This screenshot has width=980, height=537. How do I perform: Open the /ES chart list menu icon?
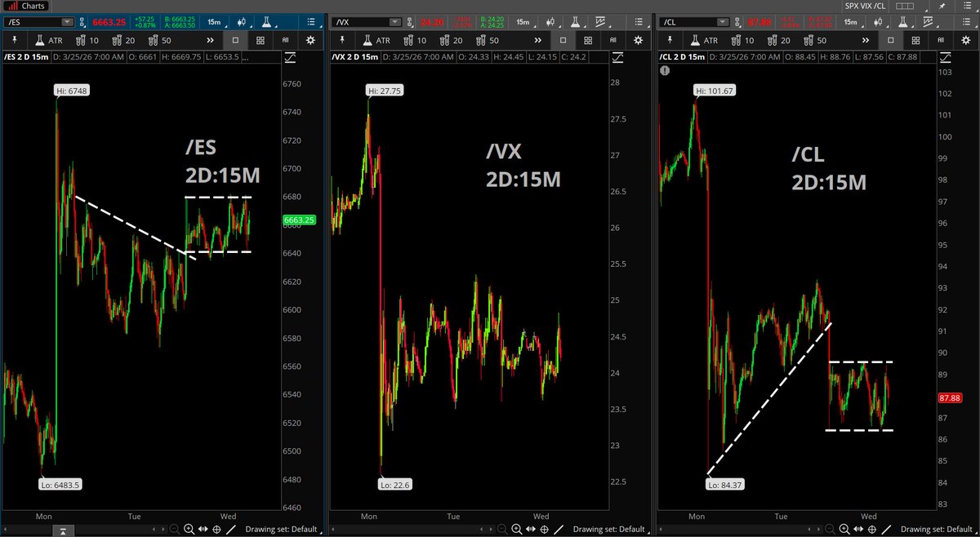pos(311,22)
